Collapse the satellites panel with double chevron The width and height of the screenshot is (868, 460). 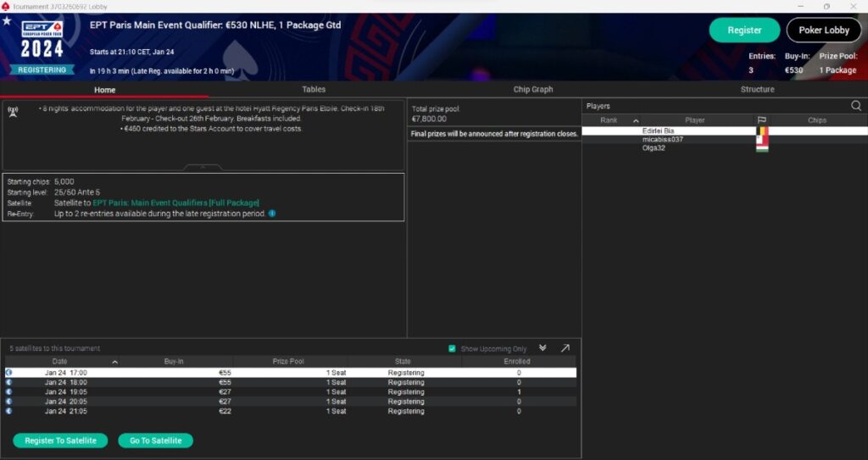click(x=542, y=347)
